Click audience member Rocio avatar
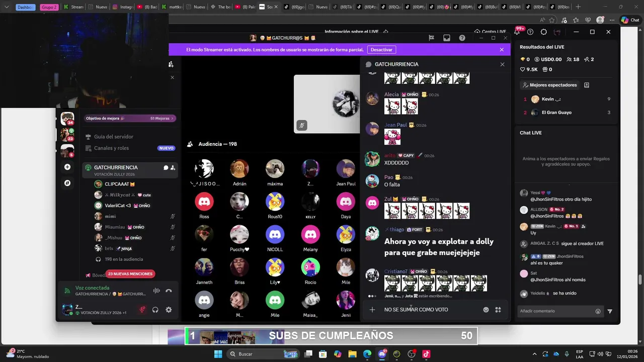 click(310, 267)
